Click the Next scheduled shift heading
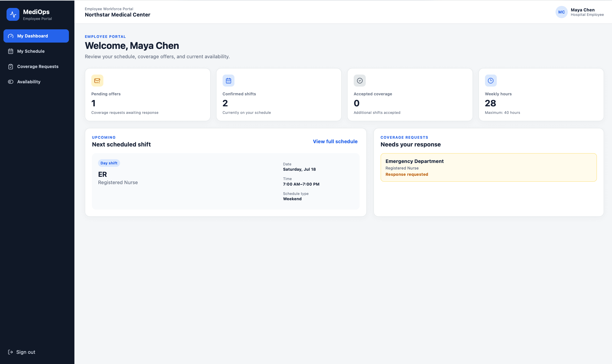Screen dimensions: 612x364 pyautogui.click(x=121, y=144)
